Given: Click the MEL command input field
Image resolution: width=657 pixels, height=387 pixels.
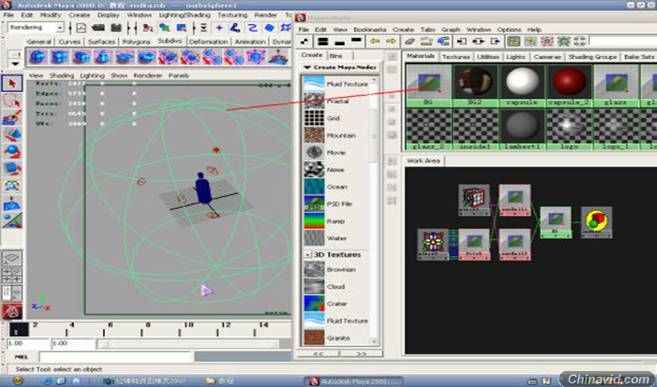Looking at the screenshot, I should pyautogui.click(x=116, y=357).
